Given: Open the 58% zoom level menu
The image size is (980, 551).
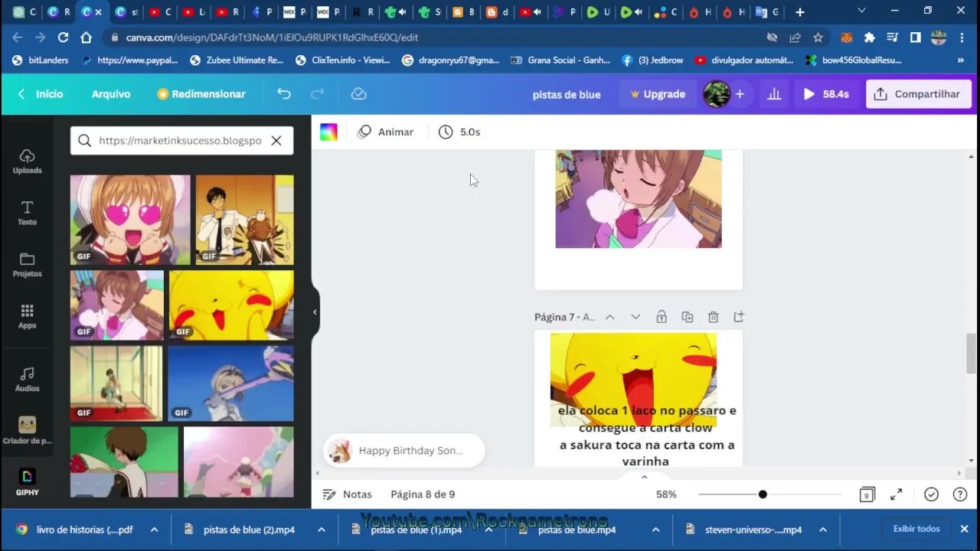Looking at the screenshot, I should click(x=666, y=494).
